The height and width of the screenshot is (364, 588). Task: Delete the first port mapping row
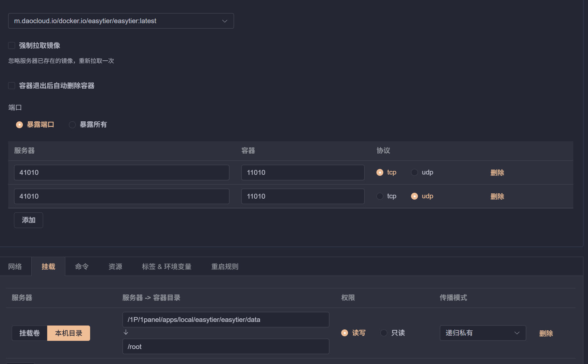(x=497, y=173)
